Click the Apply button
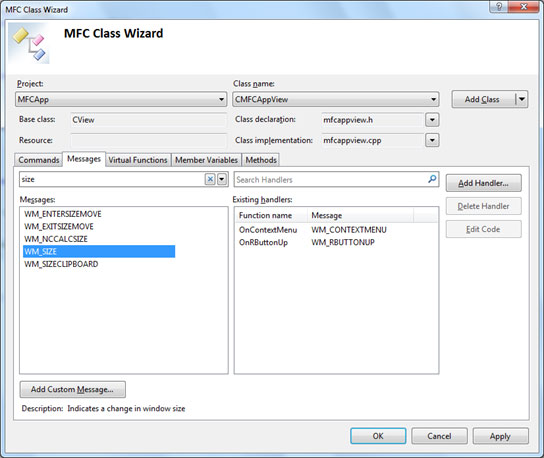The width and height of the screenshot is (544, 458). (x=500, y=436)
